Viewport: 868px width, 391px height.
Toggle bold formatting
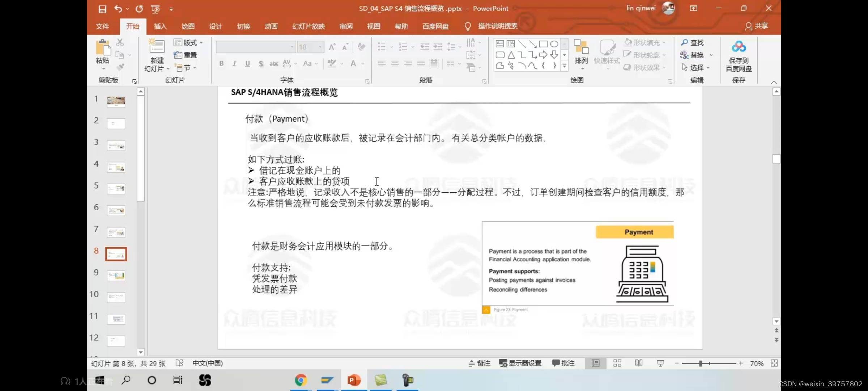coord(221,63)
